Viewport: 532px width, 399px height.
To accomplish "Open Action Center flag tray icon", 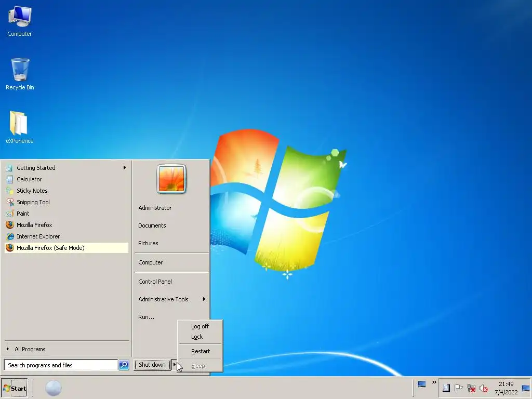I will [x=458, y=388].
